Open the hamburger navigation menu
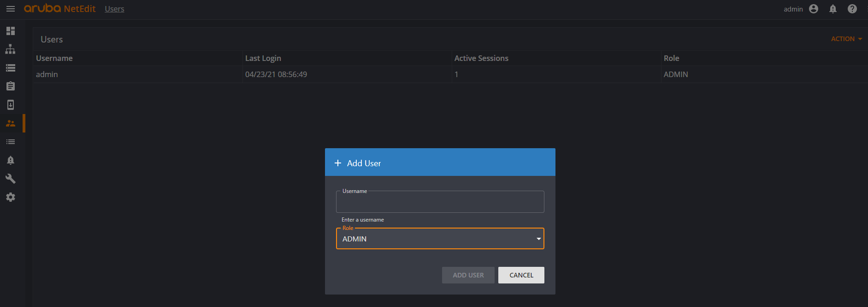The width and height of the screenshot is (868, 307). pyautogui.click(x=11, y=9)
